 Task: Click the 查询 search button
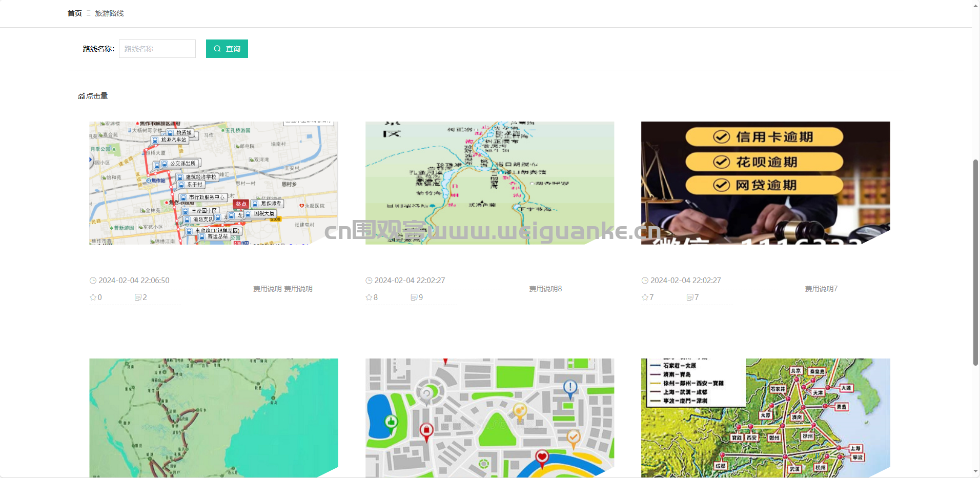227,49
